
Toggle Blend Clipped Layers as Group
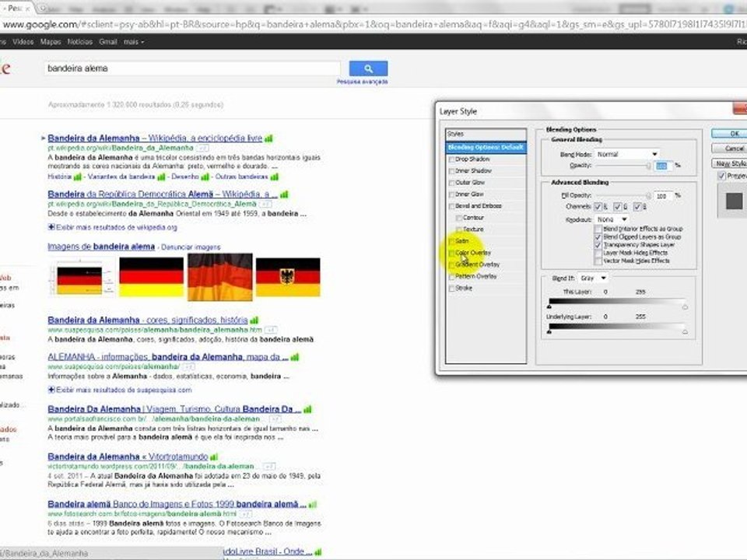(x=598, y=237)
